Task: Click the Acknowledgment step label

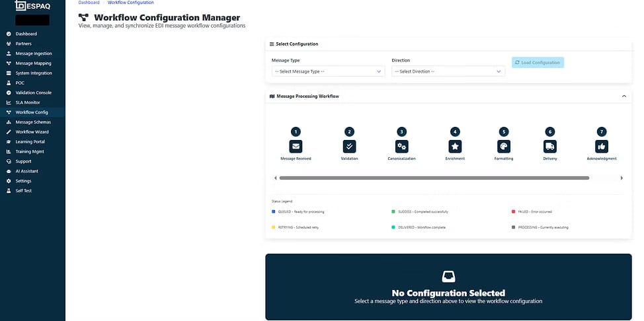Action: tap(602, 159)
